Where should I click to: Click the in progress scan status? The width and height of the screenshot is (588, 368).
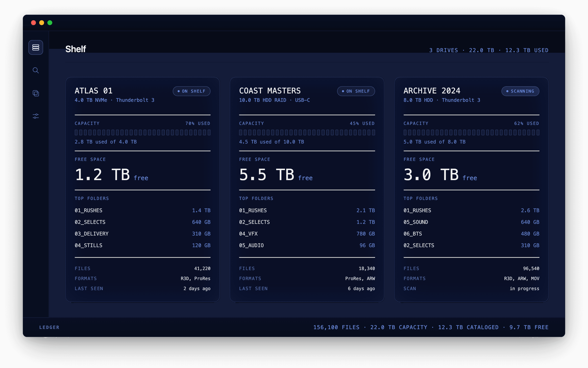(524, 288)
